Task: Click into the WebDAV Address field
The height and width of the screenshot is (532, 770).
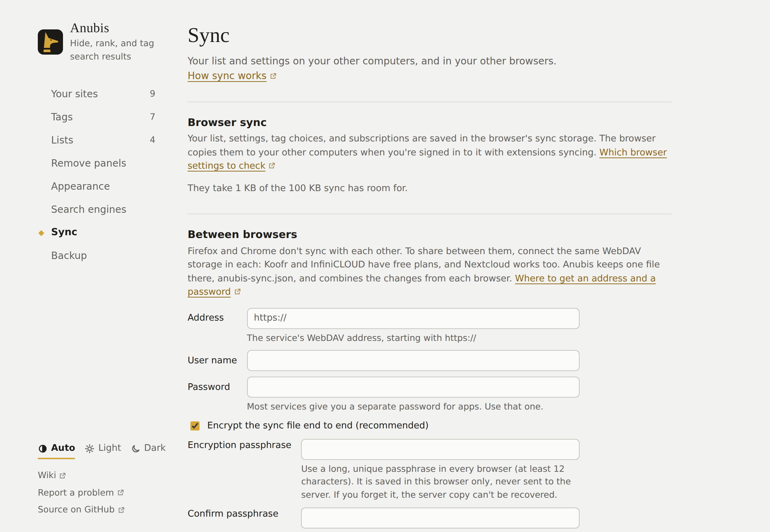Action: coord(413,318)
